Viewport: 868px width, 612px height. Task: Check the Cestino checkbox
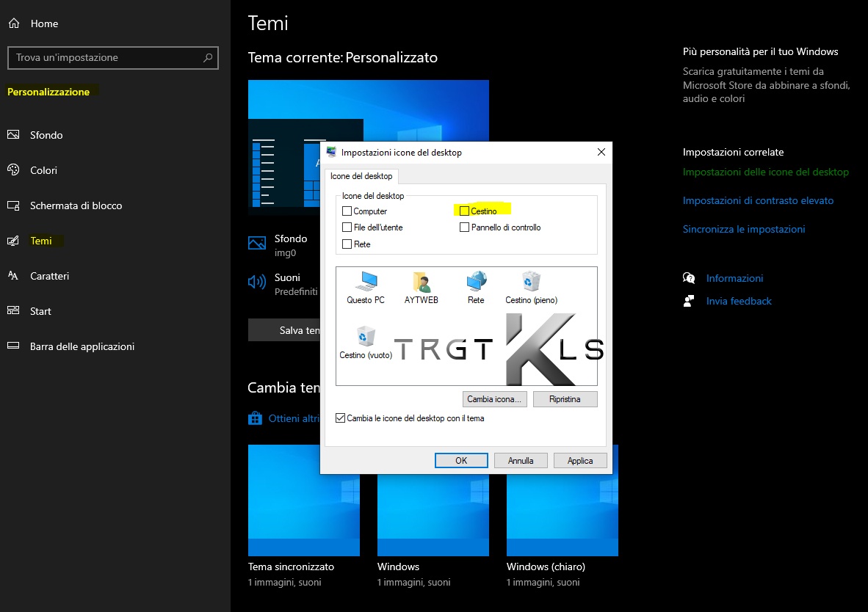tap(464, 211)
